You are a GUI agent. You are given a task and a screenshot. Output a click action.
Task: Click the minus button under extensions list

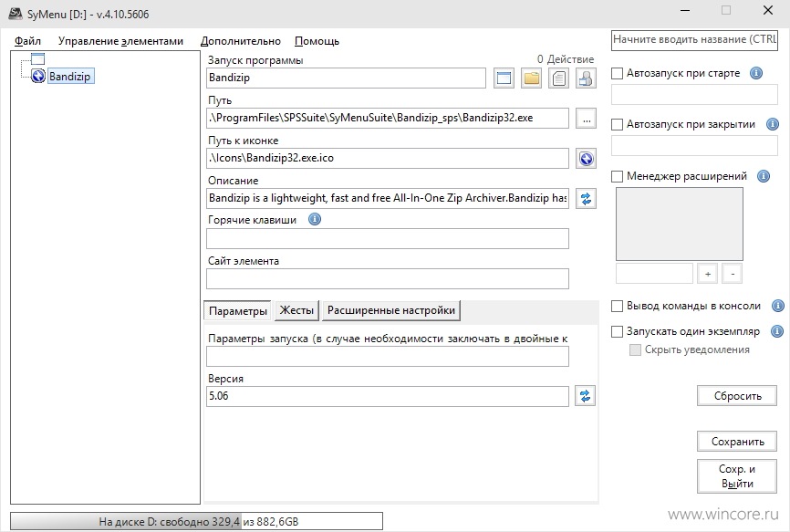pyautogui.click(x=733, y=274)
